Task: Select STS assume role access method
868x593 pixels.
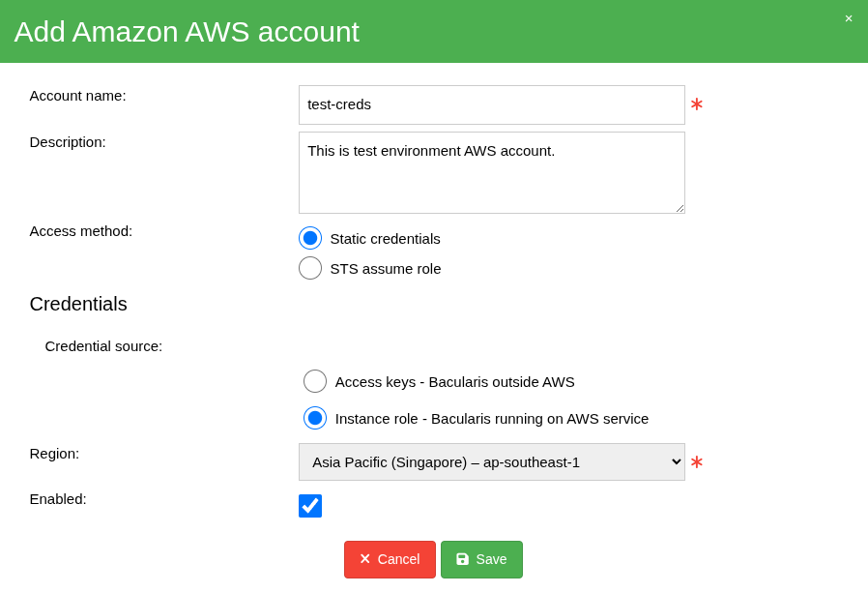Action: coord(310,268)
